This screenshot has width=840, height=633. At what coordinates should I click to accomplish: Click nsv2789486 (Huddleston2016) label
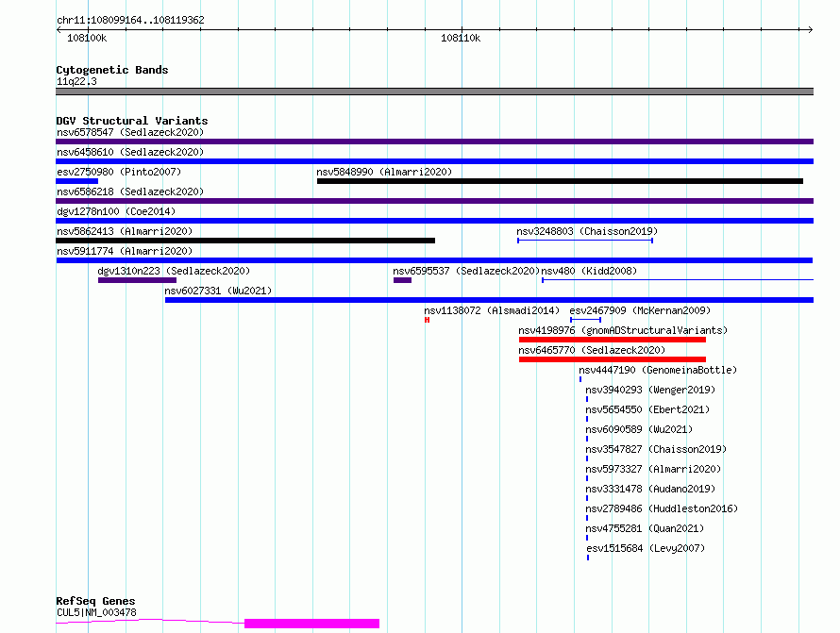[x=662, y=508]
